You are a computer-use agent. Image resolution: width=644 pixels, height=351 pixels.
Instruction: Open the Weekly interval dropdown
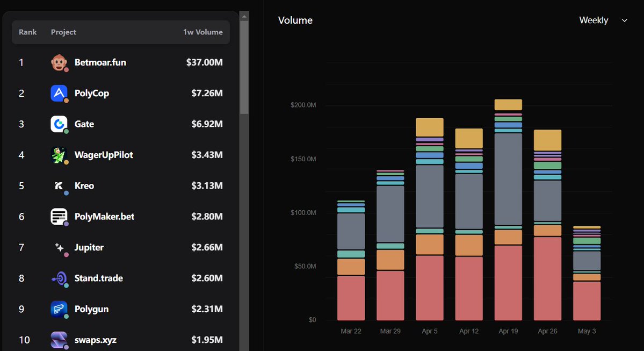coord(603,20)
